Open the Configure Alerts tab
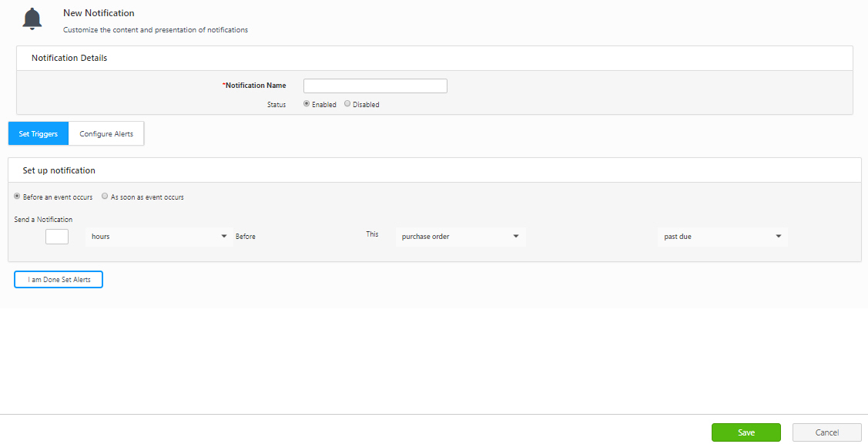The width and height of the screenshot is (868, 444). (x=106, y=134)
